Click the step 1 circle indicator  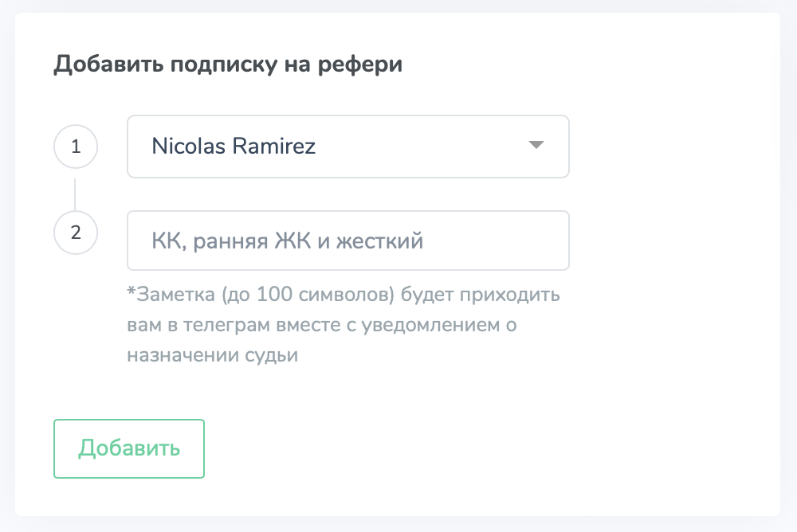76,147
